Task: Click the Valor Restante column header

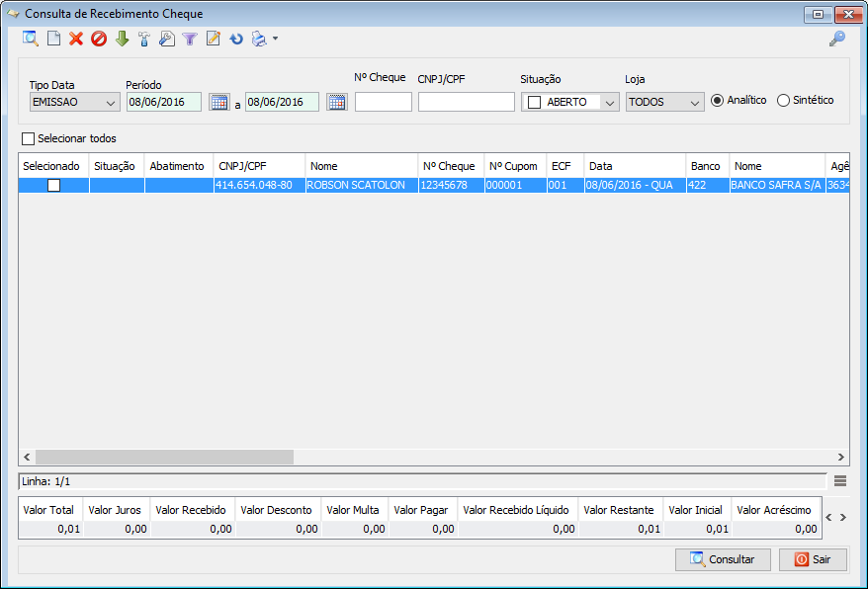Action: coord(621,510)
